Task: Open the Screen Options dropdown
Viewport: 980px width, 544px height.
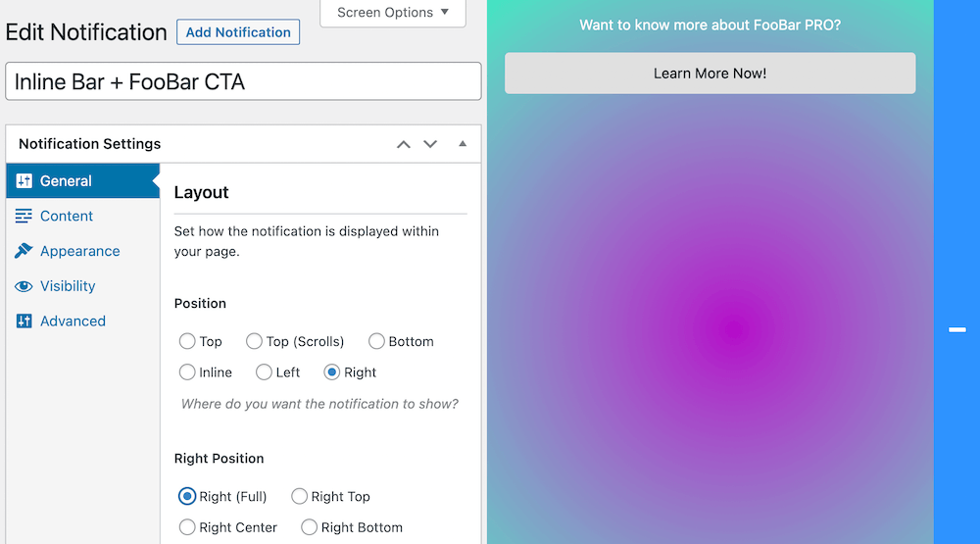Action: (393, 13)
